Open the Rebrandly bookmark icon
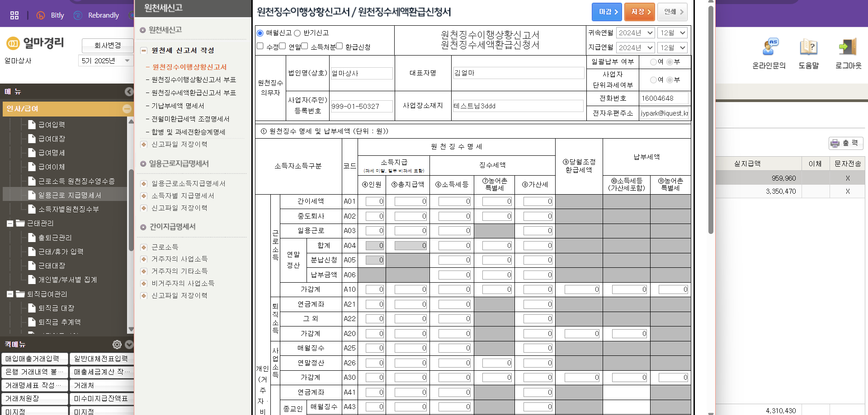Screen dimensions: 868x415 pos(78,15)
